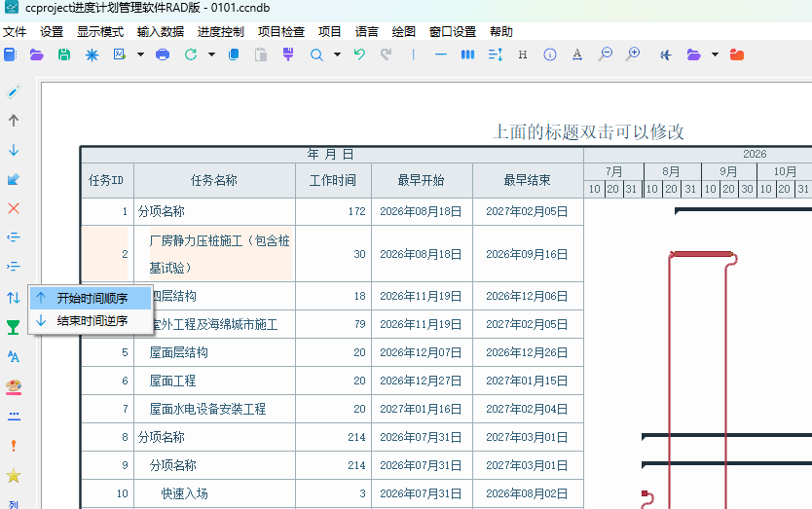Click the 任务名称 column header

(x=214, y=180)
